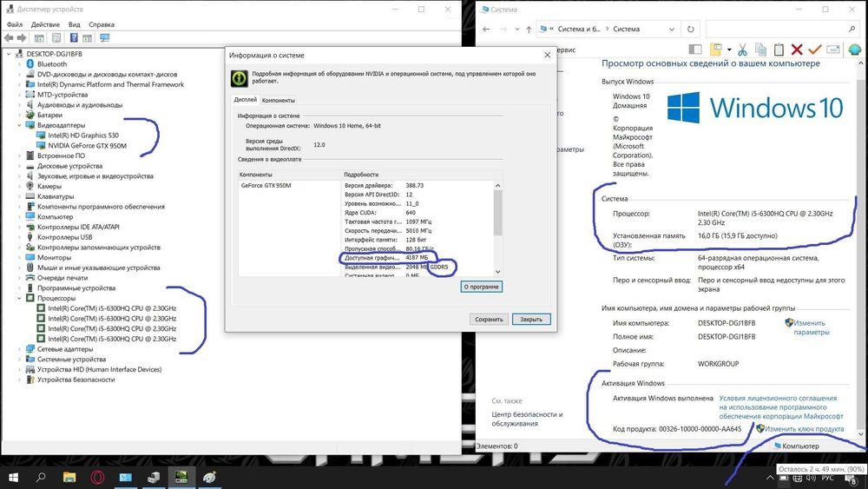The width and height of the screenshot is (868, 489).
Task: Open the address bar history dropdown
Action: click(672, 30)
